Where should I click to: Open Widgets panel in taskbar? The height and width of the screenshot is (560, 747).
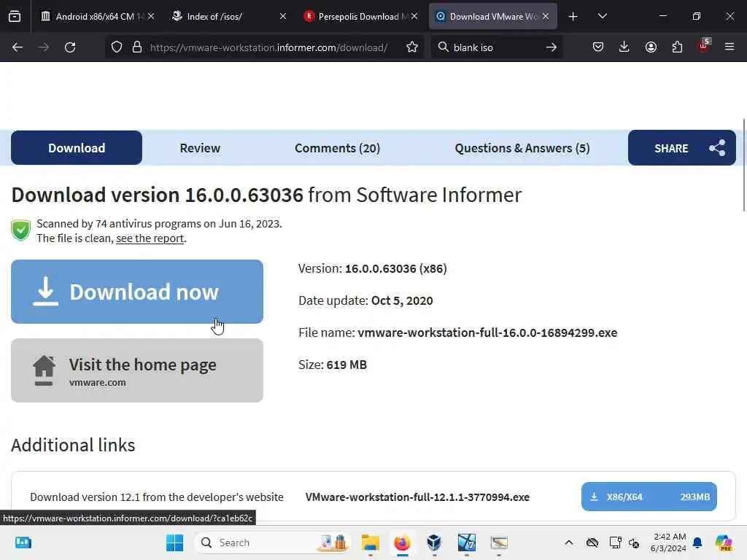coord(23,542)
